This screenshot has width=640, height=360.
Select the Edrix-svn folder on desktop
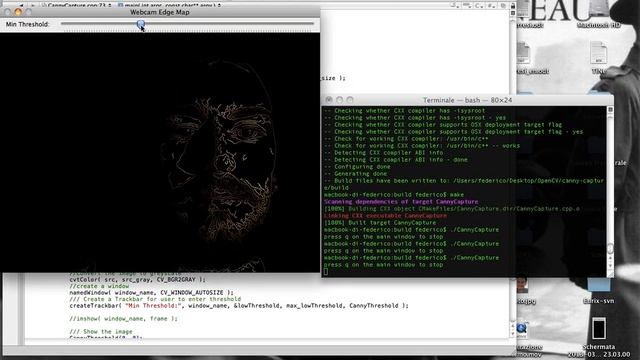(x=598, y=284)
